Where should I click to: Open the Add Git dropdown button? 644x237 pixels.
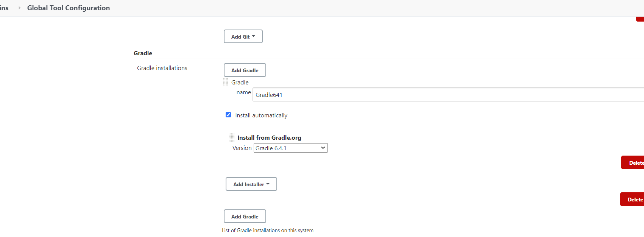click(x=243, y=36)
